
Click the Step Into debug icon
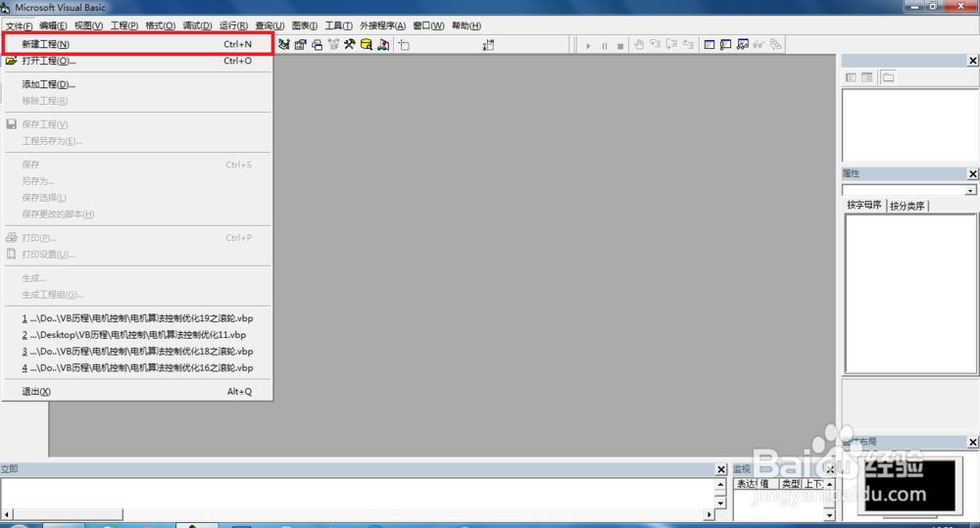(655, 44)
